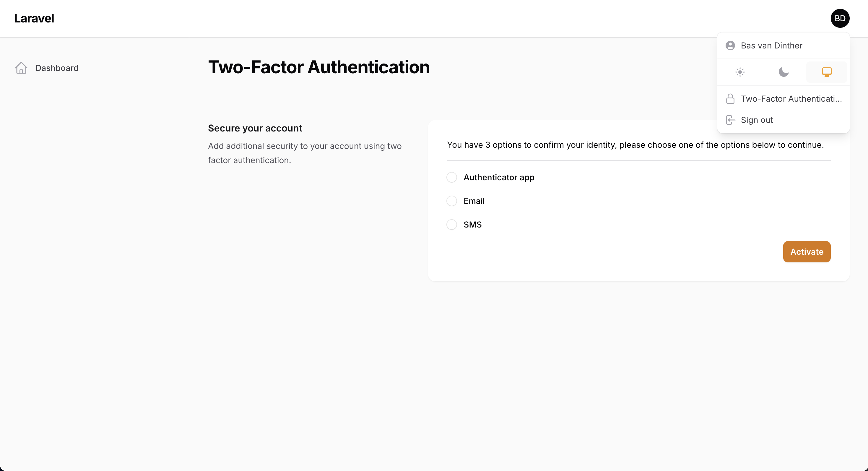Pick the SMS radio option

tap(451, 224)
